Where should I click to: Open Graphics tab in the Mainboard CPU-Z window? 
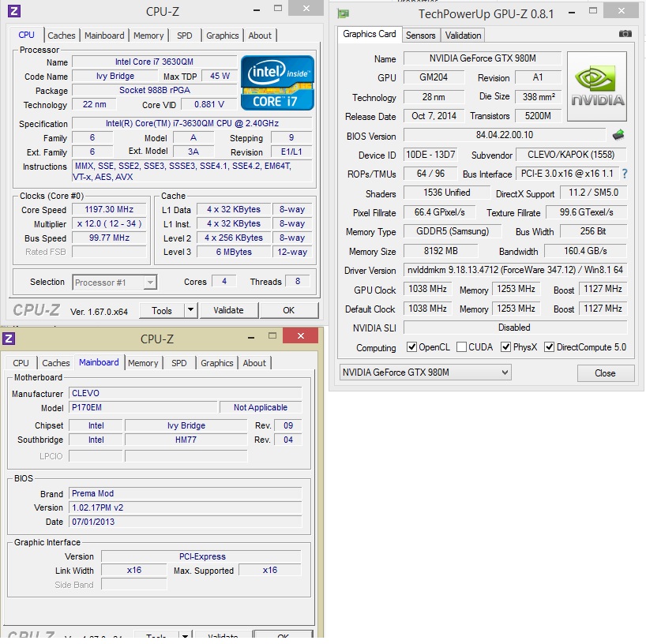[x=217, y=363]
